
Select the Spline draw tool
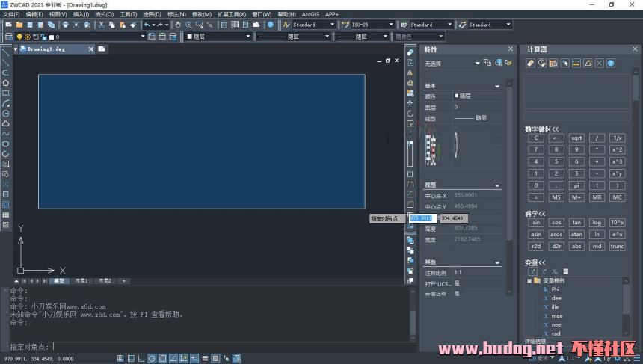(x=6, y=134)
